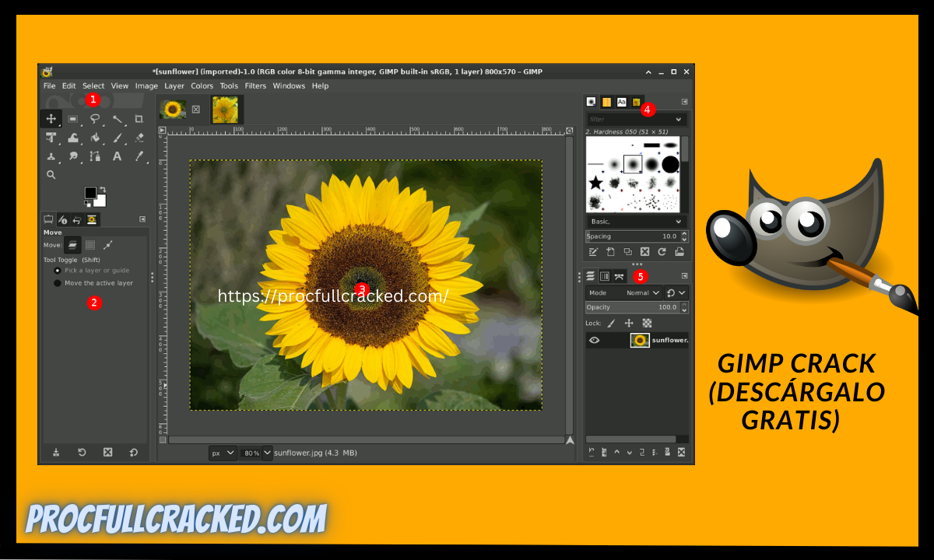Viewport: 934px width, 560px height.
Task: Duplicate the selected brush
Action: 627,251
